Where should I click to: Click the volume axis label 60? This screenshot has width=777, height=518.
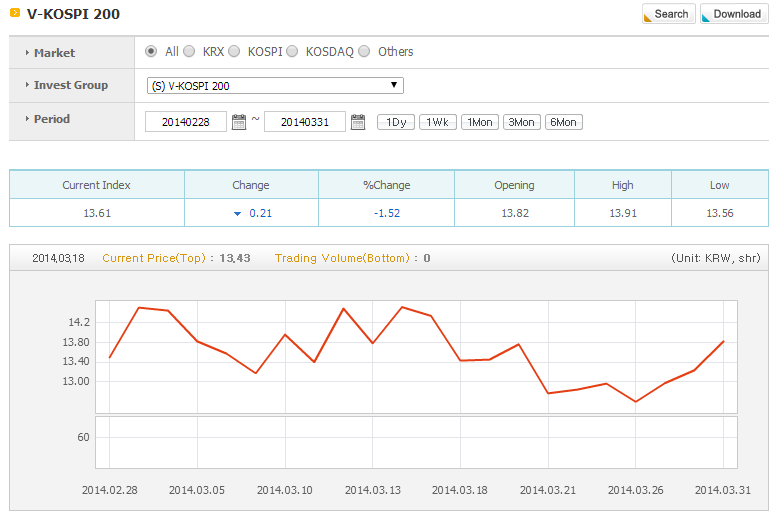pos(83,437)
